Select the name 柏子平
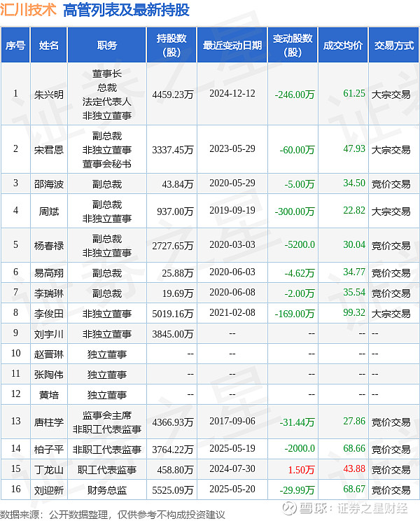The height and width of the screenshot is (521, 420). (x=49, y=450)
